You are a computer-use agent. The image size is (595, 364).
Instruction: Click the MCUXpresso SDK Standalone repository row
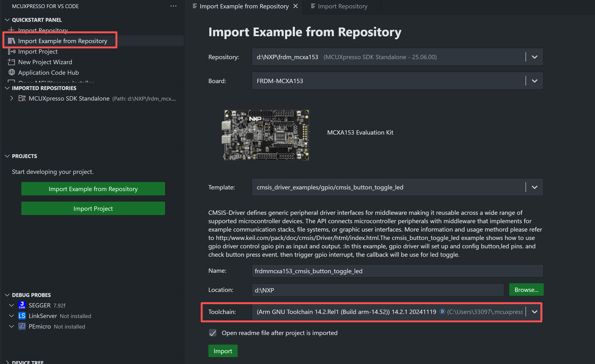[93, 98]
